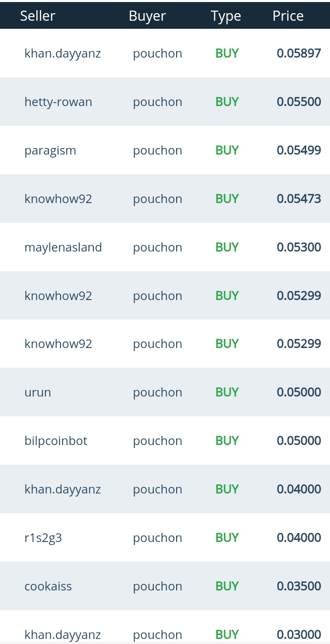Select the price 0.03500
The image size is (330, 644).
[299, 586]
